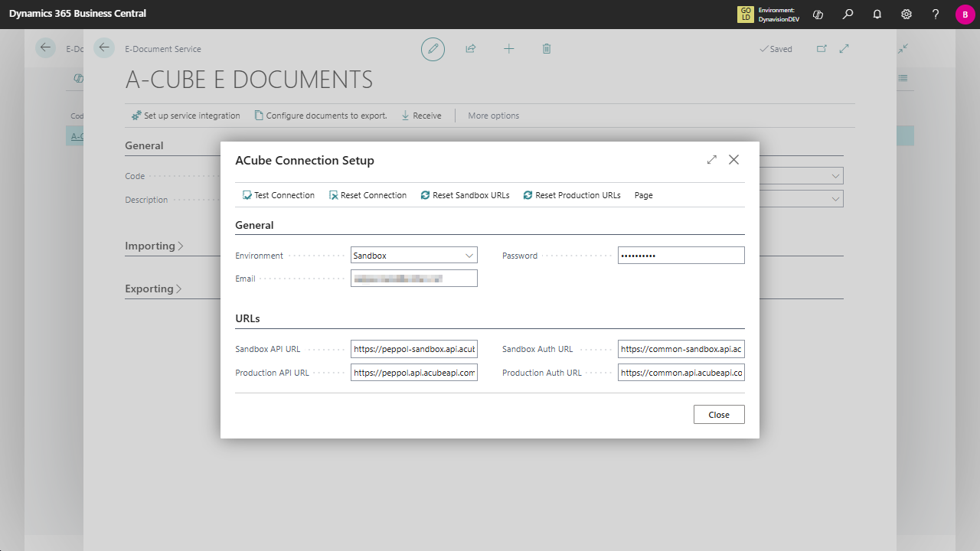980x551 pixels.
Task: Click the Test Connection action
Action: tap(279, 195)
